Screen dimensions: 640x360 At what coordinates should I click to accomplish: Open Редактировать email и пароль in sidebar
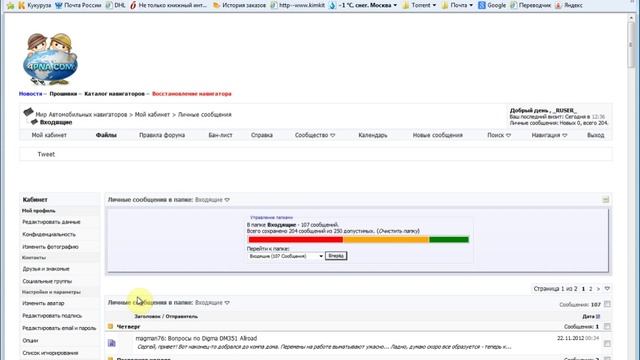click(x=59, y=328)
